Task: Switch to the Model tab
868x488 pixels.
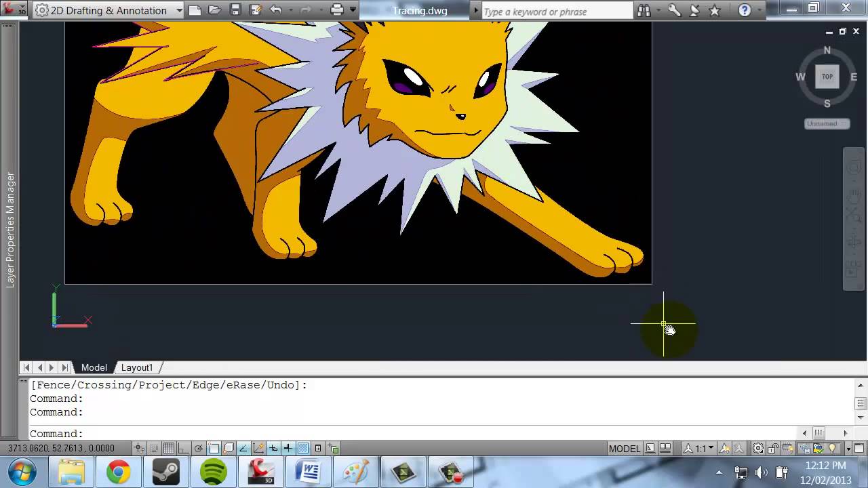Action: point(94,367)
